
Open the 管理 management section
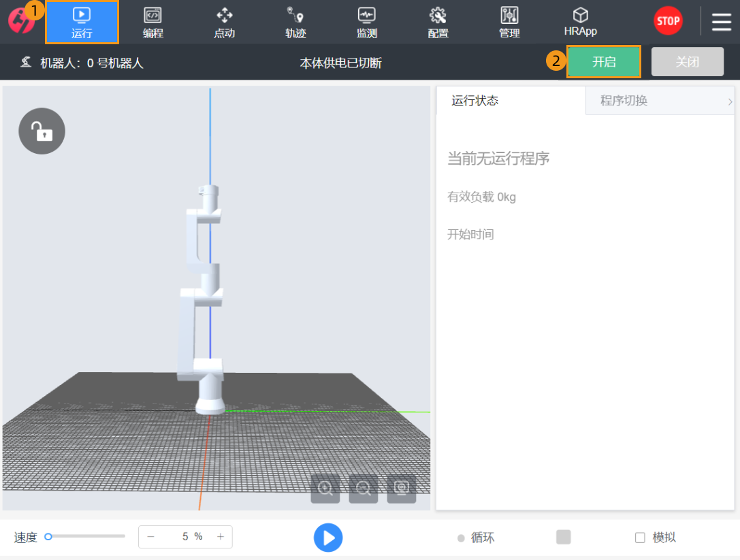click(509, 22)
